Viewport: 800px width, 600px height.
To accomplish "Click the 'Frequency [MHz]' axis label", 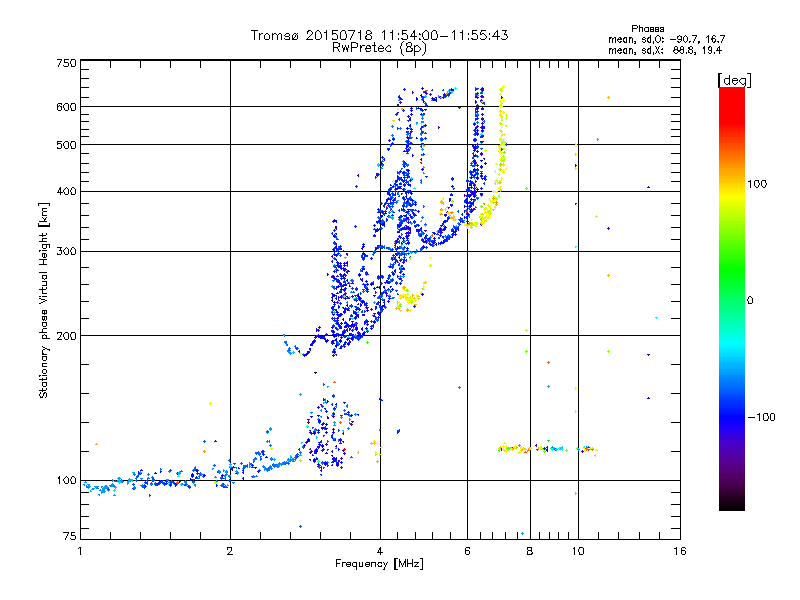I will coord(379,564).
